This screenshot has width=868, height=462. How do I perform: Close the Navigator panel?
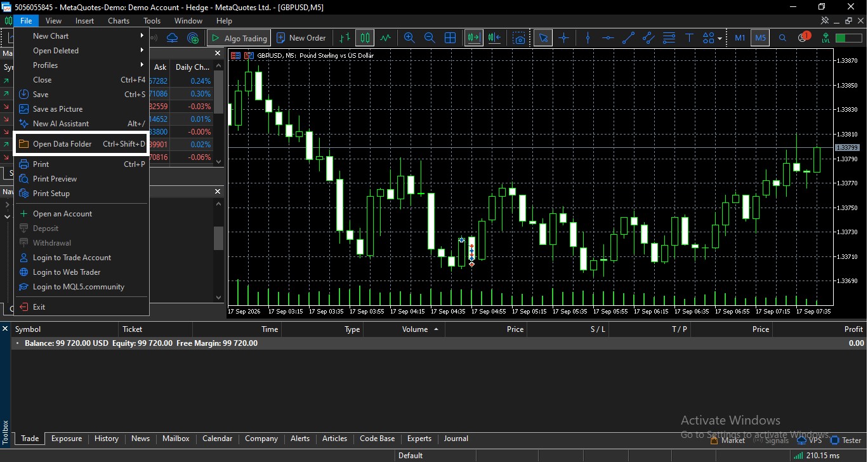tap(218, 191)
